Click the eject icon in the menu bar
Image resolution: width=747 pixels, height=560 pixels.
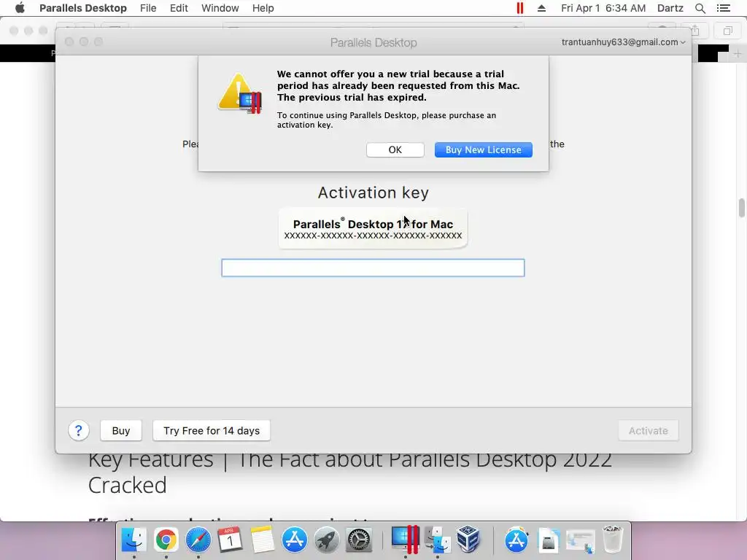pos(542,8)
